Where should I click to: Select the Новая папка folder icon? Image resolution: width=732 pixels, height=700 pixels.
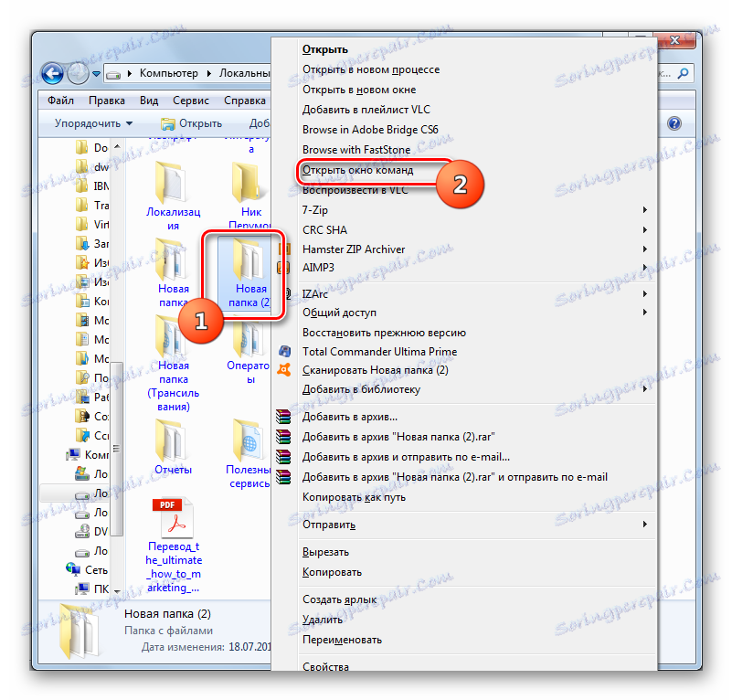pos(171,260)
